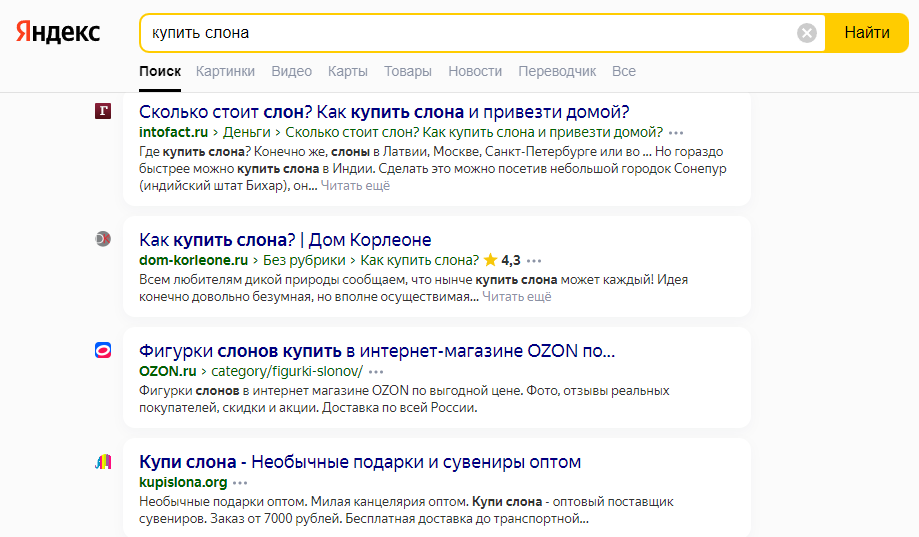Clear the search query with X icon
Viewport: 919px width, 537px height.
pos(806,33)
